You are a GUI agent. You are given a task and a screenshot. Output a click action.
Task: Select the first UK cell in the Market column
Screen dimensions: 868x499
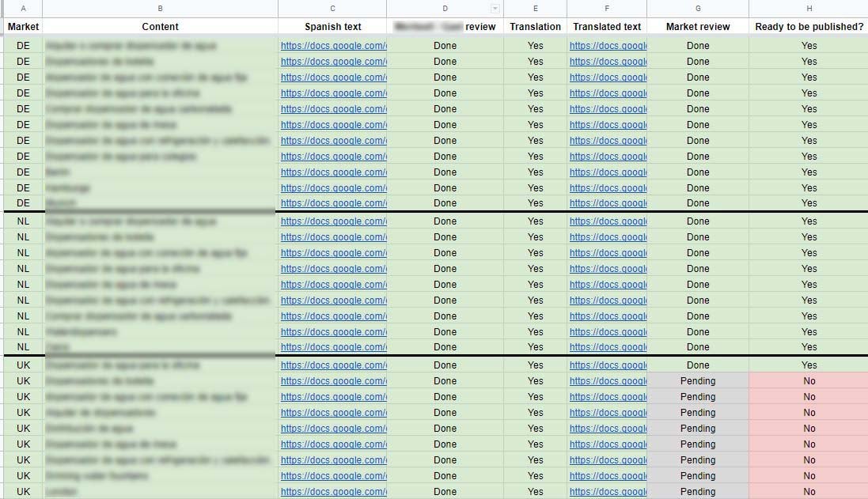pos(23,365)
